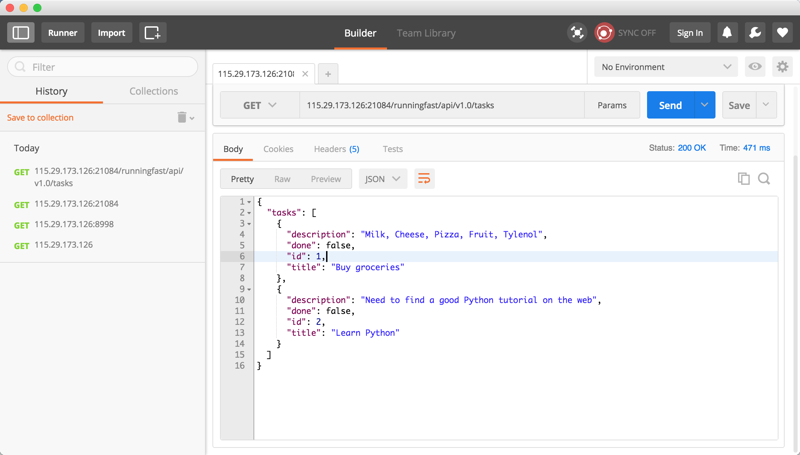The height and width of the screenshot is (455, 800).
Task: Copy response body with copy icon
Action: [x=743, y=179]
